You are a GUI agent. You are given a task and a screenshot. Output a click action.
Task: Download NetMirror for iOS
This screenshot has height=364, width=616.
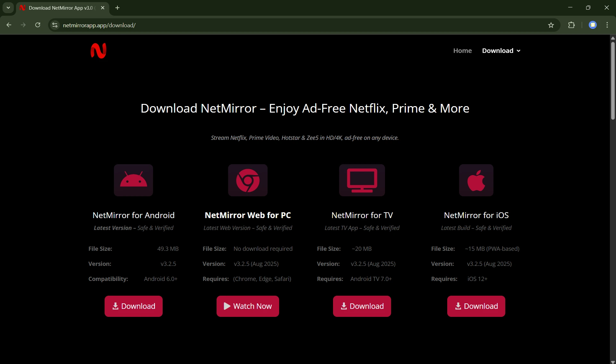476,306
